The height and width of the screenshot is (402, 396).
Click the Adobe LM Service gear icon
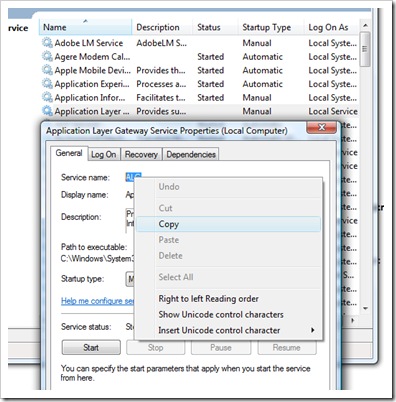point(47,43)
